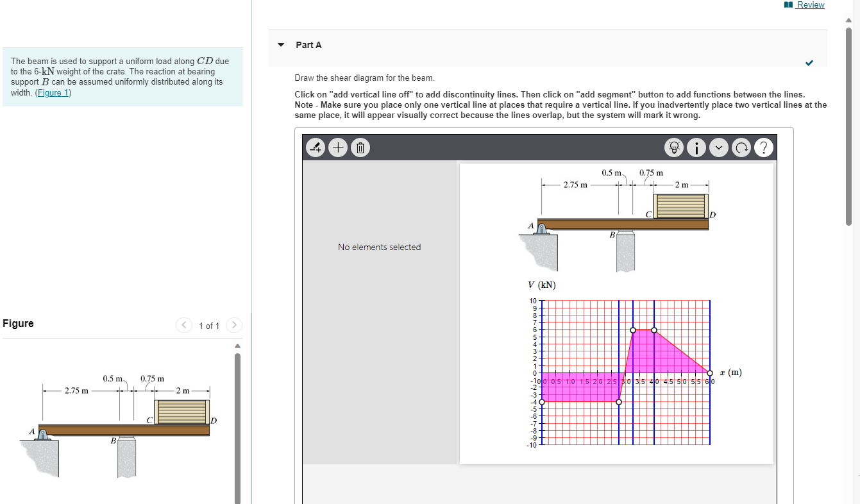Viewport: 860px width, 504px height.
Task: Open the Review link
Action: point(811,4)
